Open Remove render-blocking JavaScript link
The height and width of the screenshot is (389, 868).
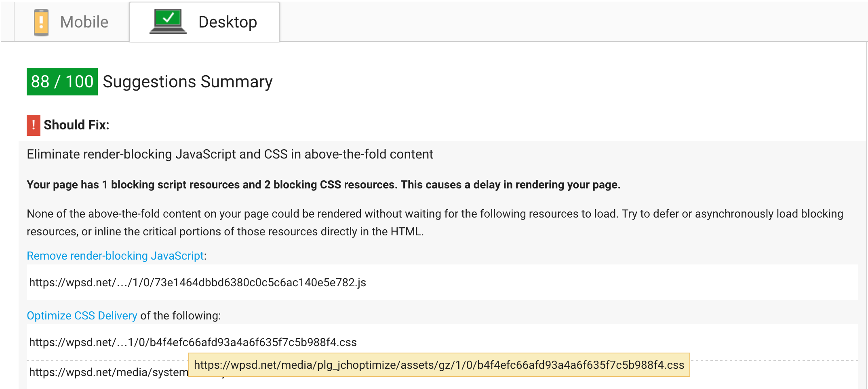coord(115,256)
